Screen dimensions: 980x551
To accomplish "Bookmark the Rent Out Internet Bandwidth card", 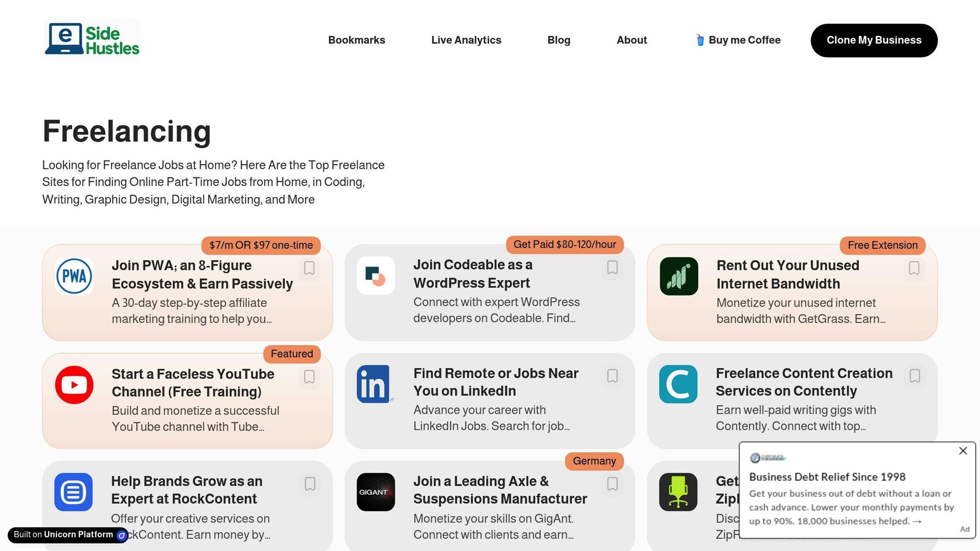I will click(x=914, y=268).
